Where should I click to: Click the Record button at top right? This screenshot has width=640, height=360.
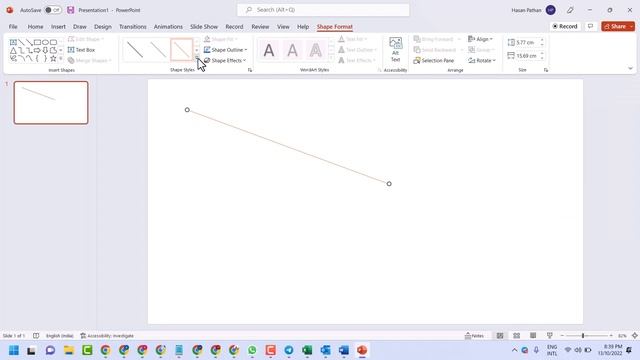tap(565, 26)
